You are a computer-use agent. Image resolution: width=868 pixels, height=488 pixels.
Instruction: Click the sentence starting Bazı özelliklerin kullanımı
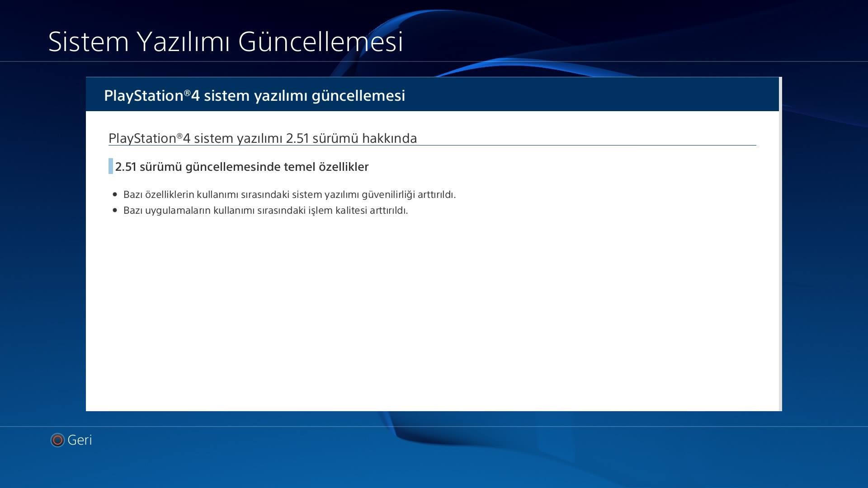(289, 195)
